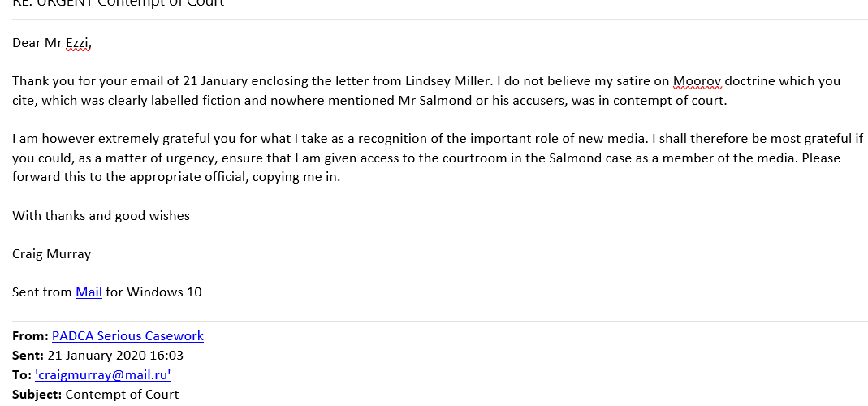Click the Contempt of Court subject text below
This screenshot has height=406, width=868.
tap(122, 395)
